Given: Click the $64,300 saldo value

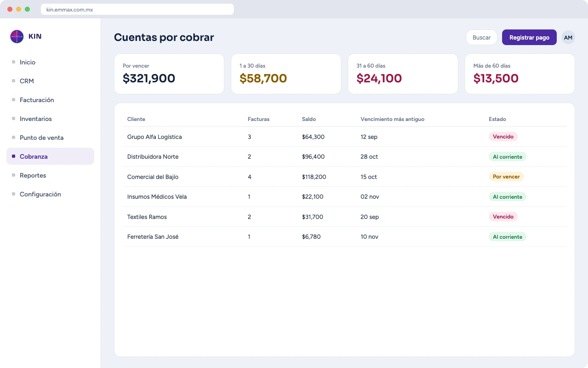Looking at the screenshot, I should tap(313, 137).
